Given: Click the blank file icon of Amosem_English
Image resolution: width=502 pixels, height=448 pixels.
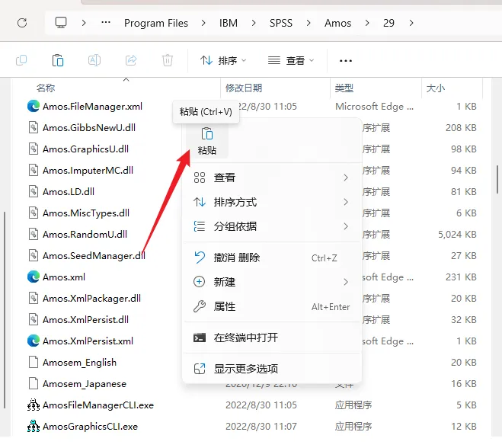Looking at the screenshot, I should [34, 362].
